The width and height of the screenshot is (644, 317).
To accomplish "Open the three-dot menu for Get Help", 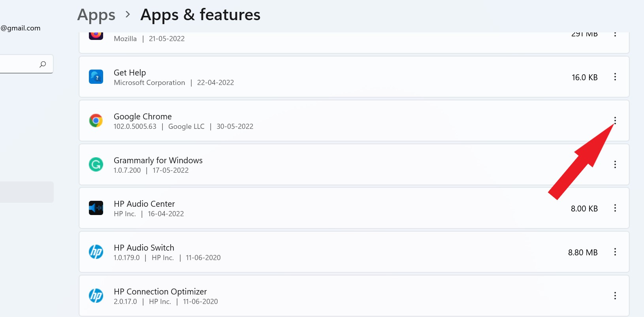I will point(615,77).
